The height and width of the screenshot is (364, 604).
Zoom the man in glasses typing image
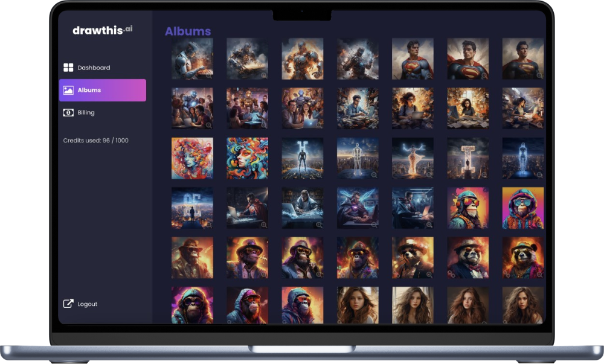point(374,125)
